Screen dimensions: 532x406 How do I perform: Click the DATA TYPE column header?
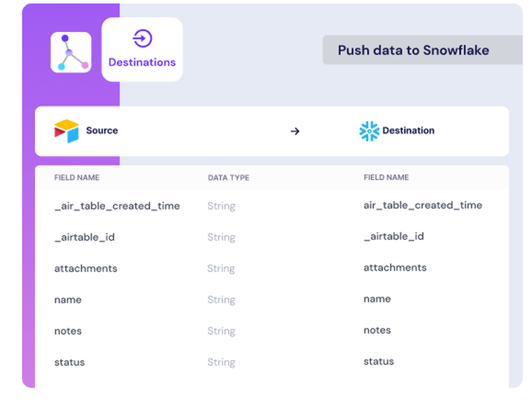pos(228,177)
